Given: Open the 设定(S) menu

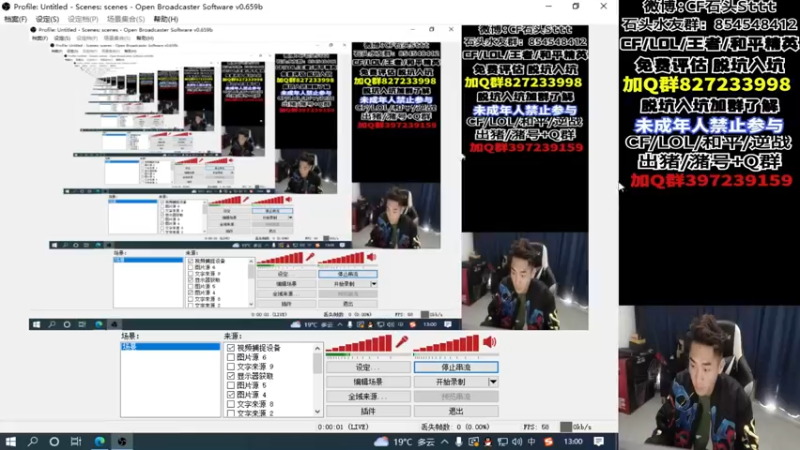Looking at the screenshot, I should pos(47,19).
